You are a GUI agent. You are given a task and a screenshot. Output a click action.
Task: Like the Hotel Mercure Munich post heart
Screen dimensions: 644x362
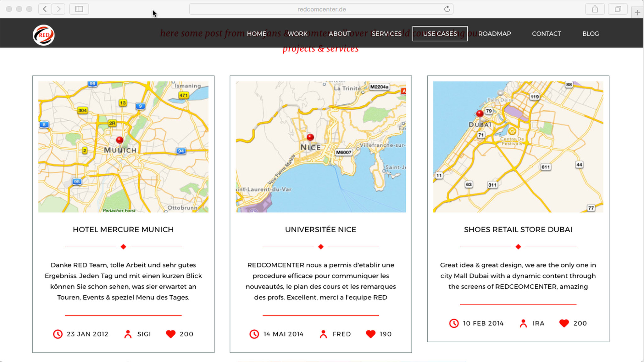171,334
